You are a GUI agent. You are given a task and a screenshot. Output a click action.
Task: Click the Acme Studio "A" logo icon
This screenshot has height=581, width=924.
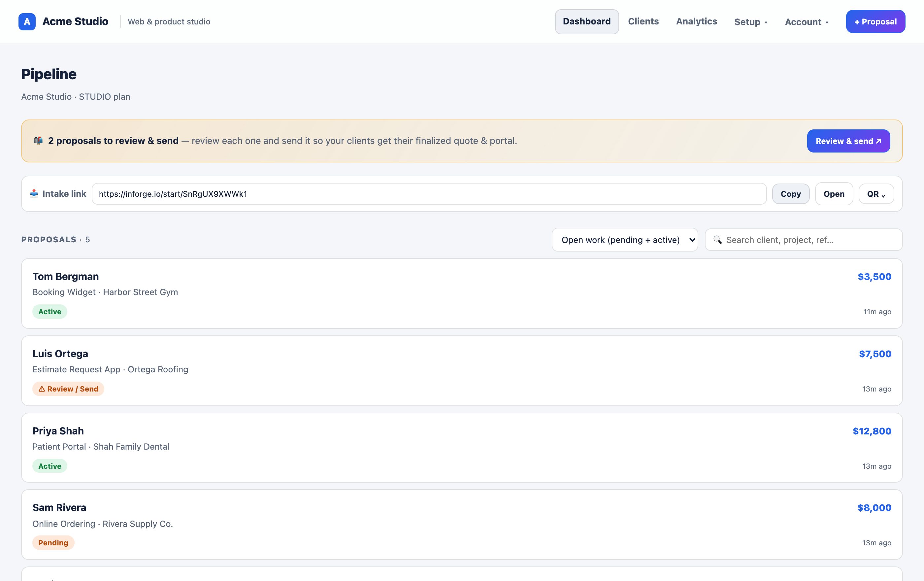(27, 21)
